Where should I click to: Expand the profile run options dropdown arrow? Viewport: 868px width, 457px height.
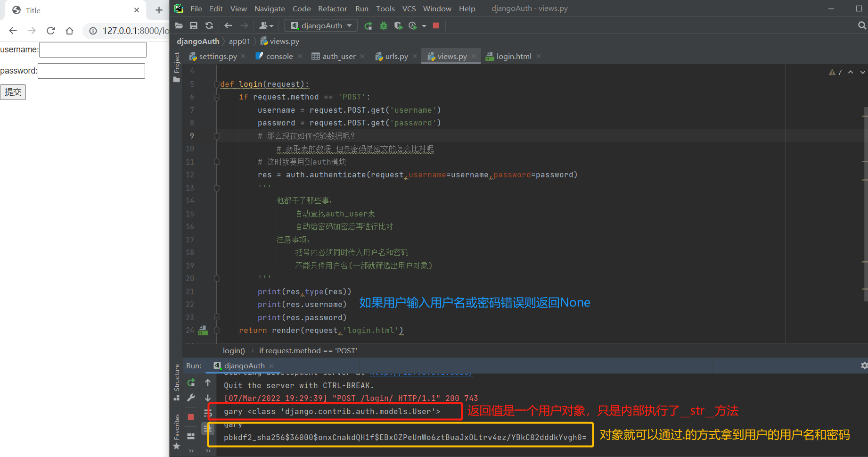pos(424,26)
